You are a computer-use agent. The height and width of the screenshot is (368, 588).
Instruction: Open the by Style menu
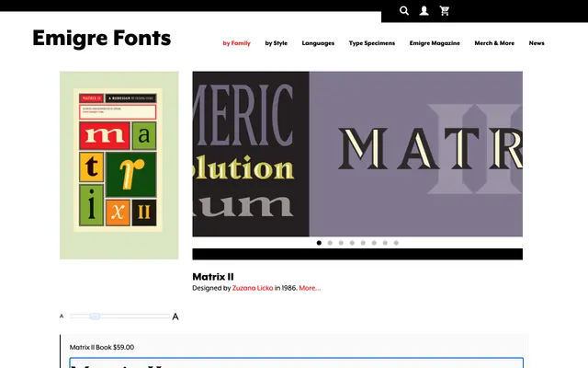tap(276, 43)
